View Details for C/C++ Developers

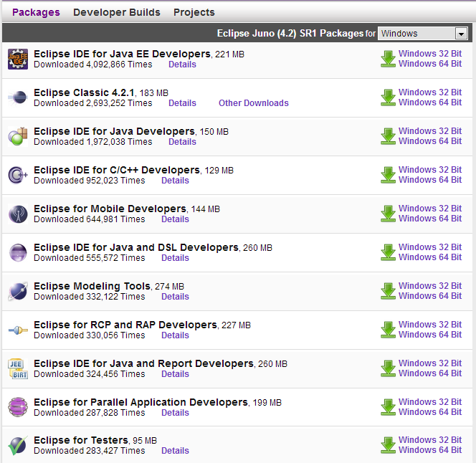click(x=175, y=181)
